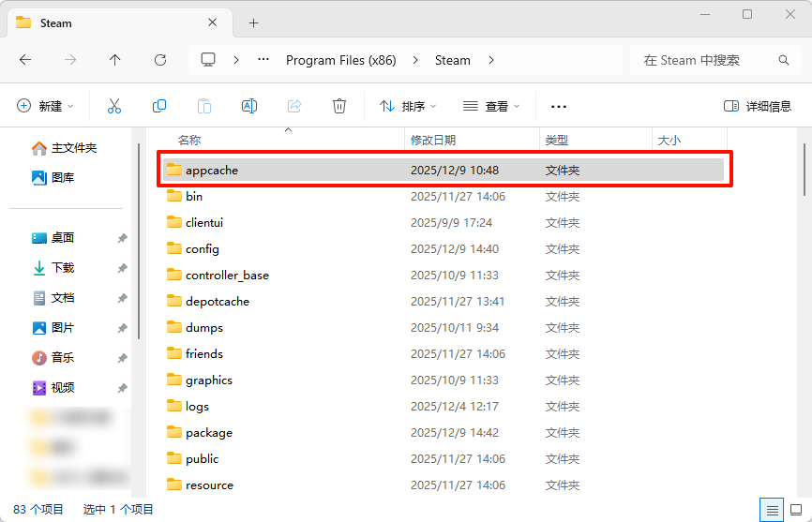Sort by 类型 column header
This screenshot has height=522, width=812.
557,141
